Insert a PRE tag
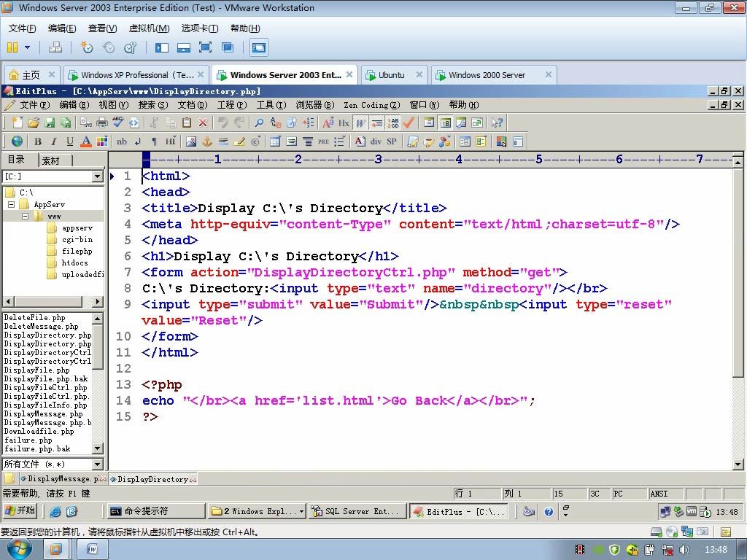Viewport: 747px width, 560px height. pos(323,141)
